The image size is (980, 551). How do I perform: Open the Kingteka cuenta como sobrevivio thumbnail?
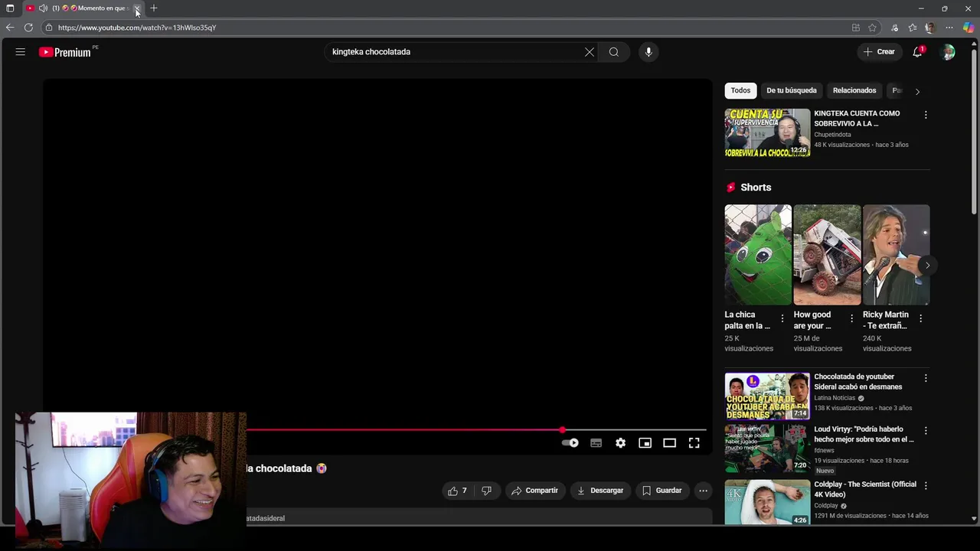[x=767, y=133]
